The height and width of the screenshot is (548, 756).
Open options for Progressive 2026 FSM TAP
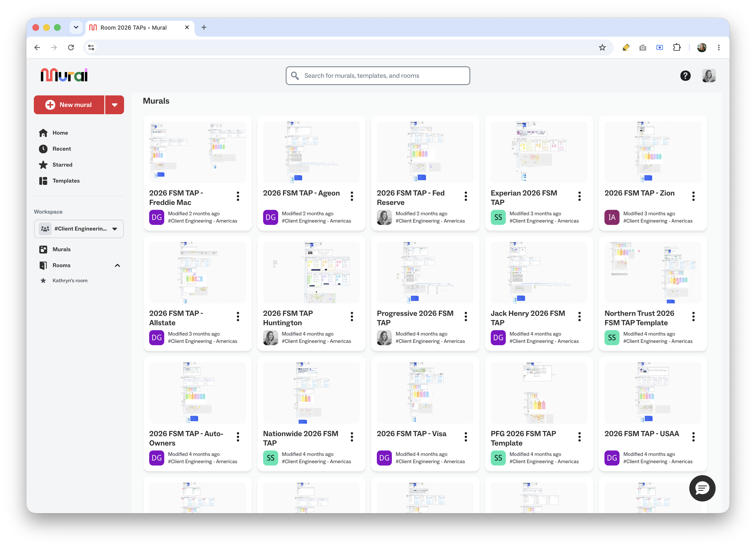[x=466, y=317]
